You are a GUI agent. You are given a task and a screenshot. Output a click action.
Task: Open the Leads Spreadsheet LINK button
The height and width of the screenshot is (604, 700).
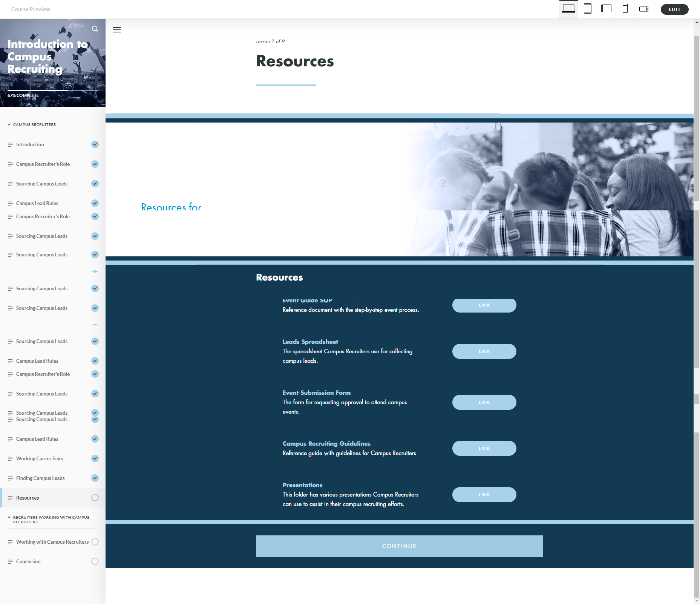484,351
